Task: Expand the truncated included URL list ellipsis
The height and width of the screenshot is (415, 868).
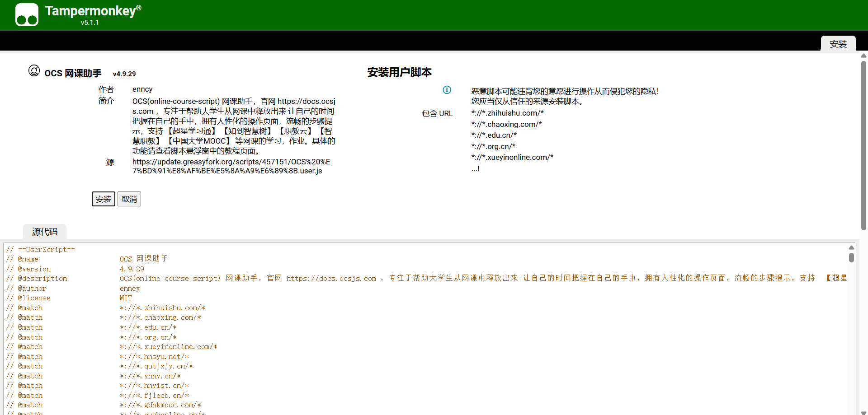Action: pyautogui.click(x=475, y=168)
